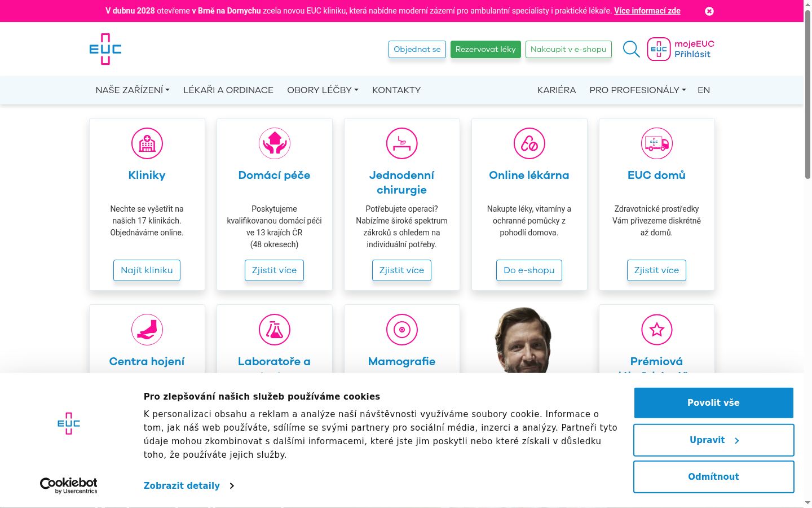The image size is (812, 508).
Task: Click the Online lékárna pills icon
Action: (x=529, y=143)
